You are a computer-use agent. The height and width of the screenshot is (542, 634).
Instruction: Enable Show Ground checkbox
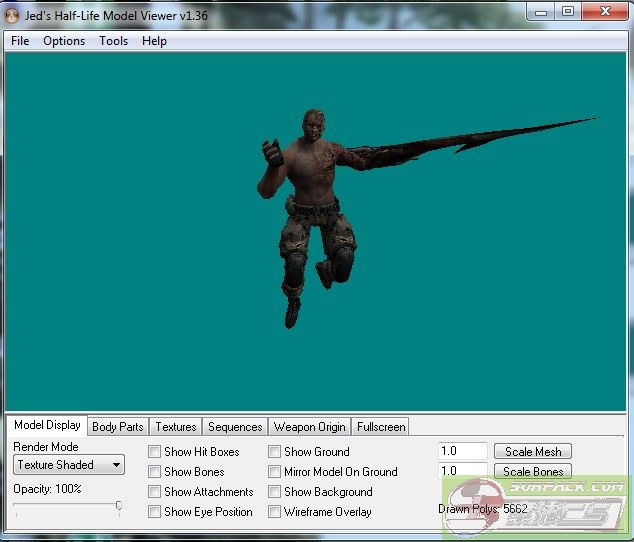click(x=274, y=451)
